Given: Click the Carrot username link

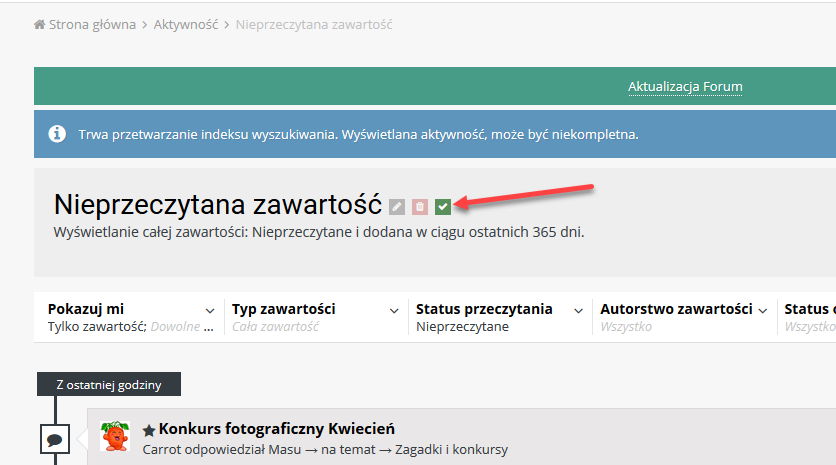Looking at the screenshot, I should [160, 450].
